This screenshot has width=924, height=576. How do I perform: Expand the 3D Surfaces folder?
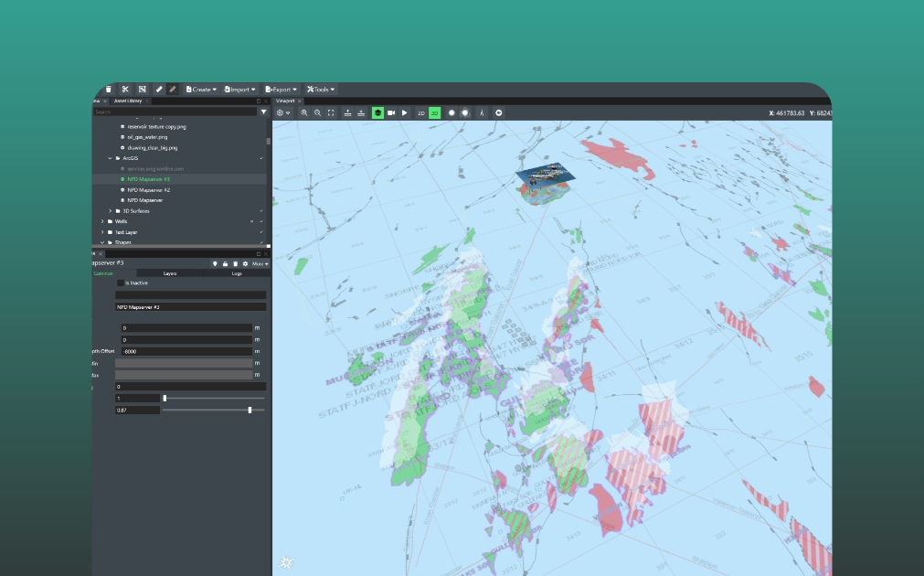click(x=110, y=211)
